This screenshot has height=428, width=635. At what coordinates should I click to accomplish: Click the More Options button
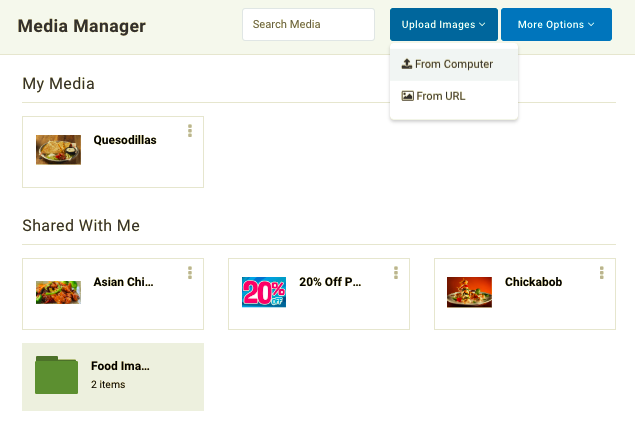pyautogui.click(x=556, y=24)
